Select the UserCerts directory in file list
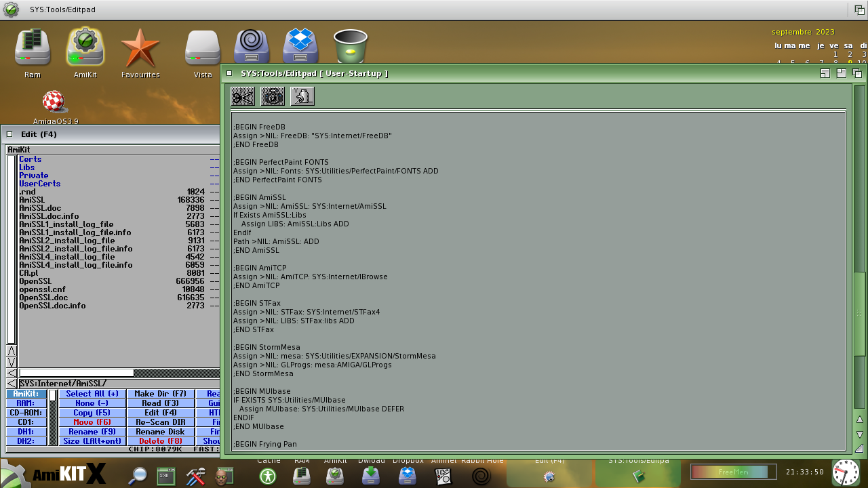This screenshot has width=868, height=488. pyautogui.click(x=119, y=184)
